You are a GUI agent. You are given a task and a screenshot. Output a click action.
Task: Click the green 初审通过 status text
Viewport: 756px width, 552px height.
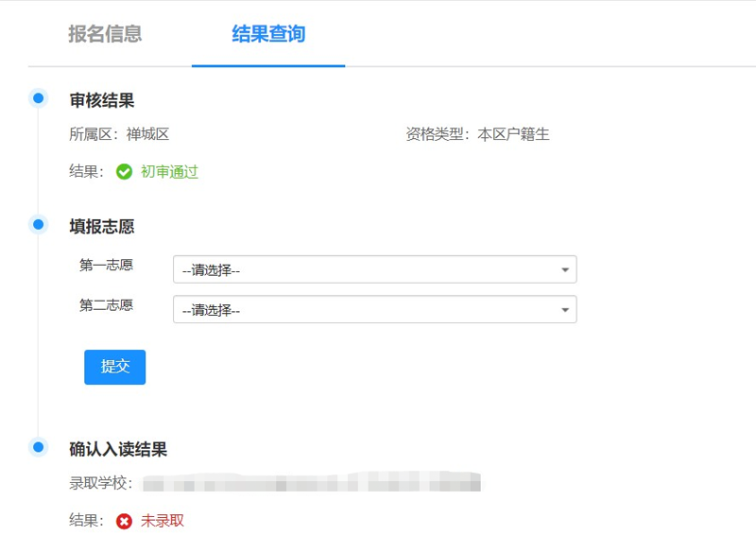169,172
